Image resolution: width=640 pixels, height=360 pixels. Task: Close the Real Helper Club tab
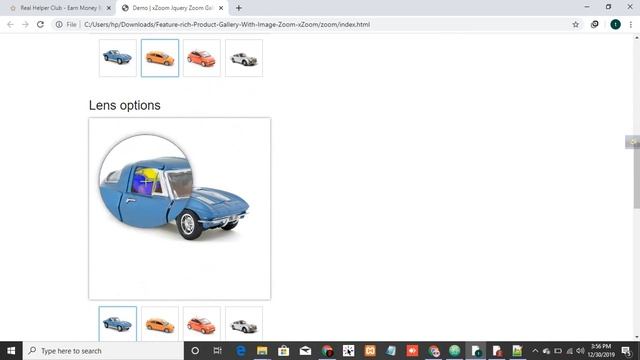click(x=109, y=8)
